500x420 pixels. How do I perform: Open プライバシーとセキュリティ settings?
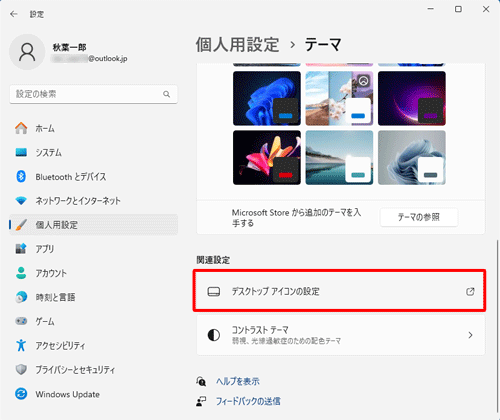tap(93, 369)
